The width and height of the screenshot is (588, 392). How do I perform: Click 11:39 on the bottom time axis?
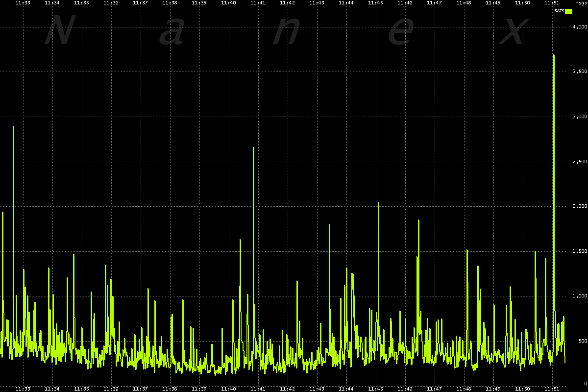(x=199, y=389)
